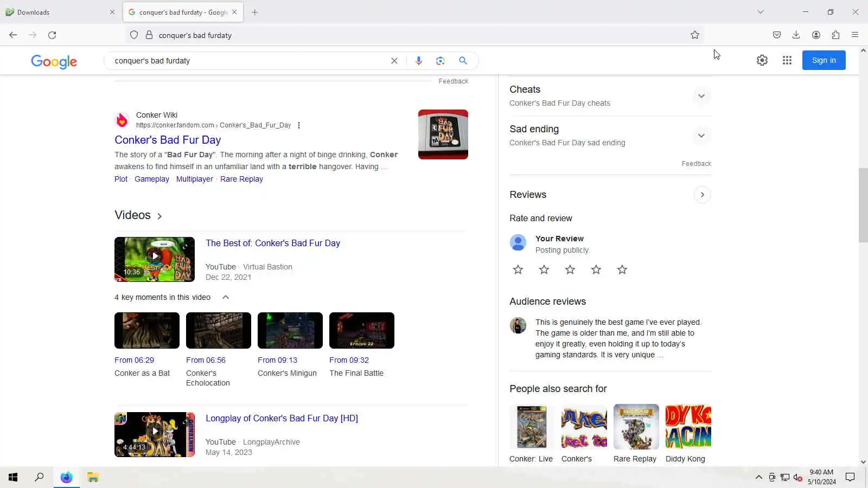
Task: Show hidden system tray icons
Action: (758, 477)
